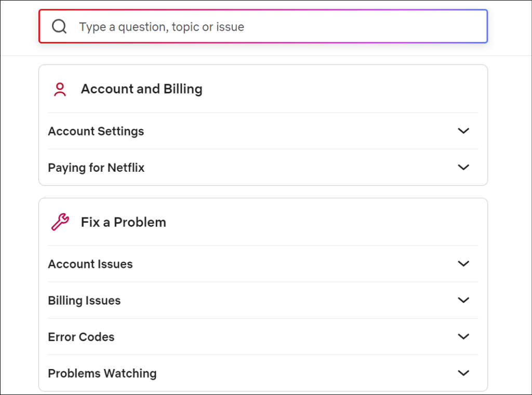Open the Error Codes label

(81, 337)
